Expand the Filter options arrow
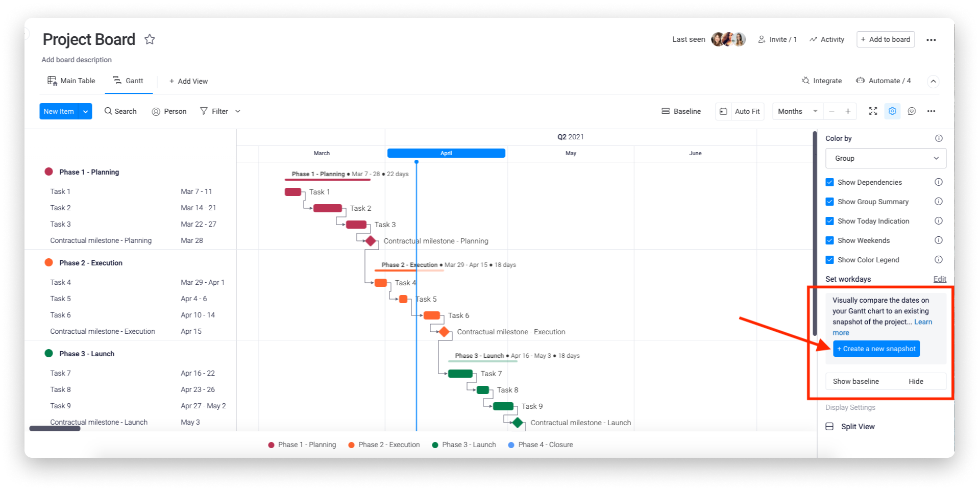The height and width of the screenshot is (491, 980). pos(237,111)
